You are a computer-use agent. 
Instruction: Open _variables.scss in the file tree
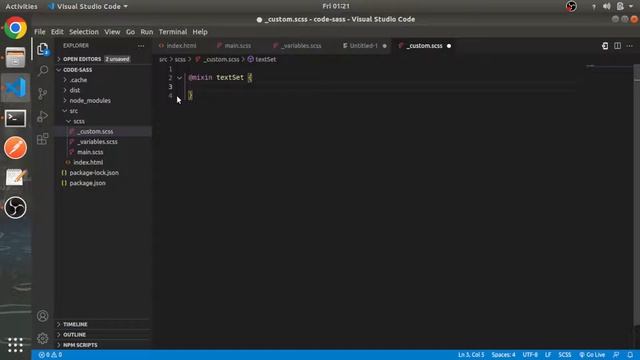pos(97,142)
